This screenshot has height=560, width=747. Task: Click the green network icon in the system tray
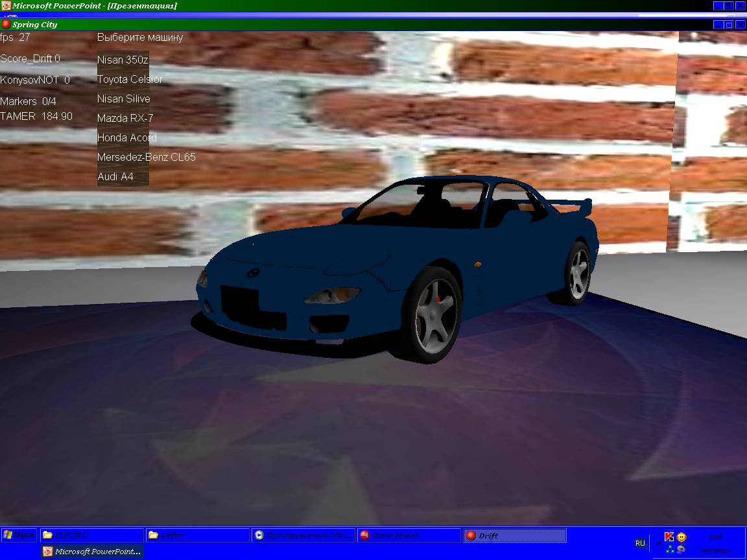click(x=670, y=550)
